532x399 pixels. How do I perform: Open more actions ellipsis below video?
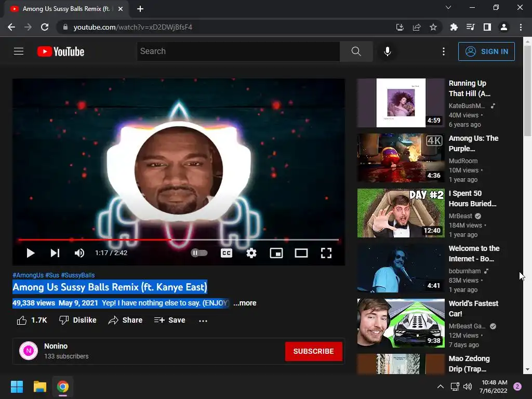click(x=203, y=321)
